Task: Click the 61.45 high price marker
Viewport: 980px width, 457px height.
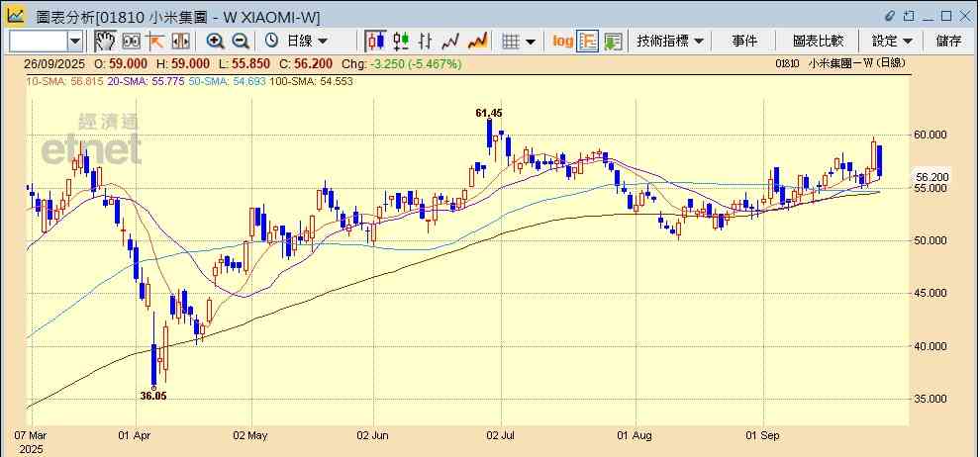Action: click(x=489, y=113)
